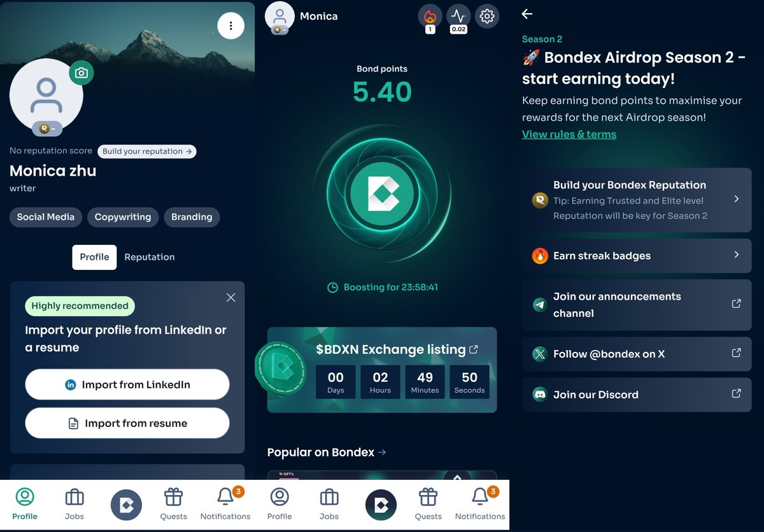Click Import from resume button
Image resolution: width=764 pixels, height=532 pixels.
pyautogui.click(x=127, y=423)
